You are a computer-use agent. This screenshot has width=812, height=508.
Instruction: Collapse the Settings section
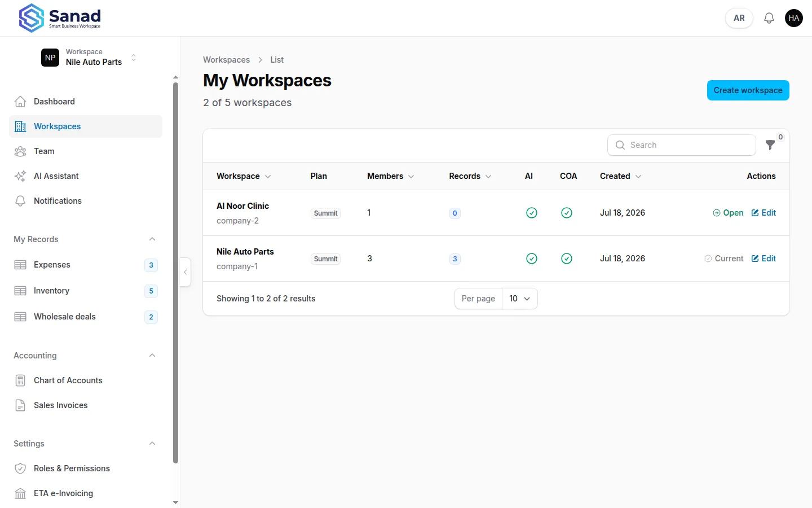click(x=152, y=444)
